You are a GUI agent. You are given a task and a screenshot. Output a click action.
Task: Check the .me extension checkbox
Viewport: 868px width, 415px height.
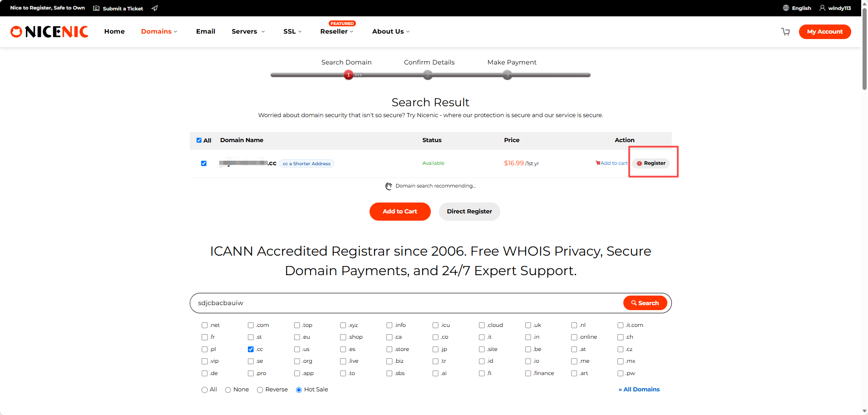574,361
